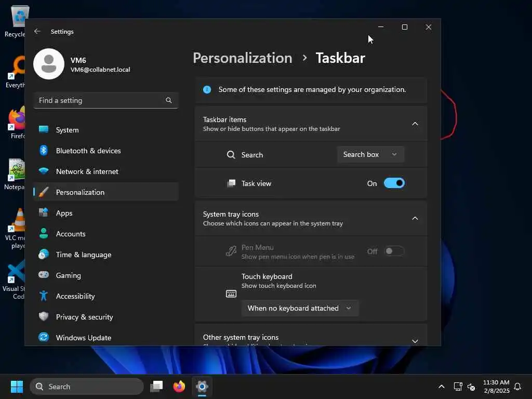Toggle the Pen Menu switch
This screenshot has height=399, width=532.
click(x=394, y=251)
